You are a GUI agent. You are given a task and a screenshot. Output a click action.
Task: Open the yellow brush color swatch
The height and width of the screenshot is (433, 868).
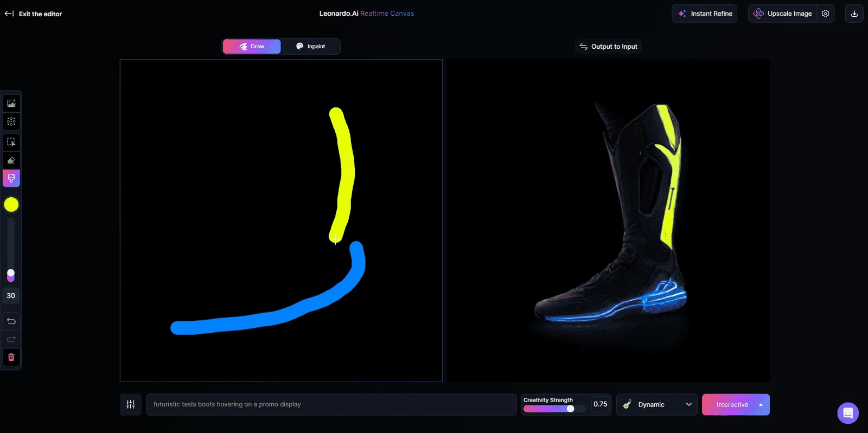[x=11, y=204]
